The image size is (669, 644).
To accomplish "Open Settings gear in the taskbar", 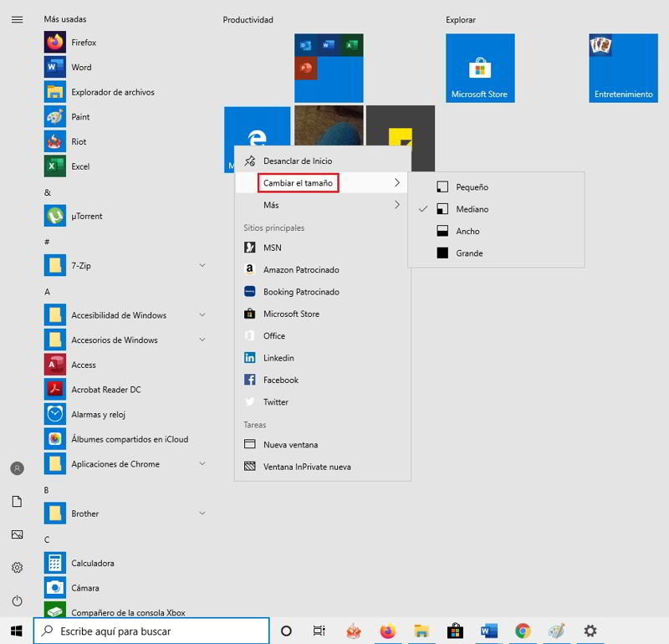I will 590,631.
